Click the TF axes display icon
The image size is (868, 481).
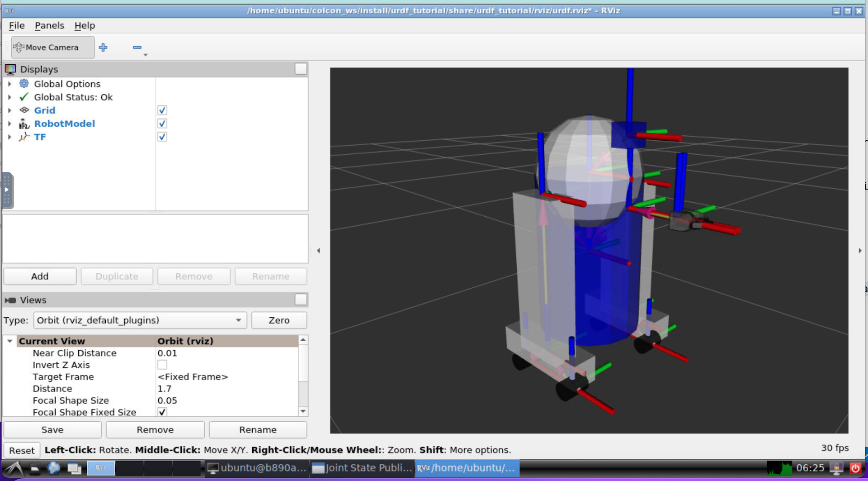pyautogui.click(x=24, y=137)
